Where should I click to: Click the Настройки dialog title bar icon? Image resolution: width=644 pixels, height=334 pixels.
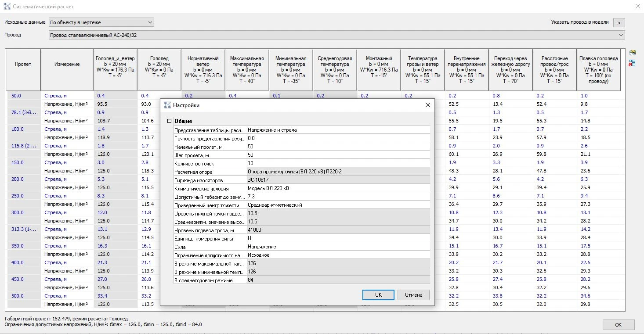click(167, 105)
